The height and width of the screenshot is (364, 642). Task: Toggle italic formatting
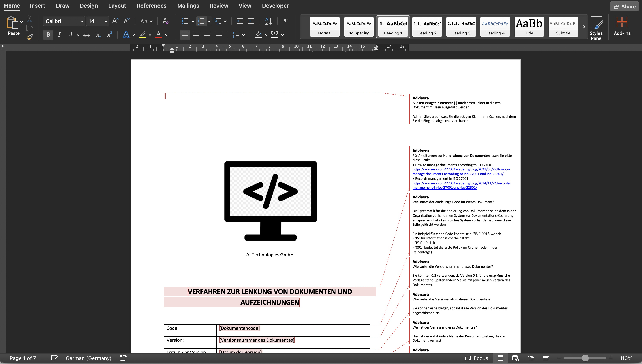click(59, 35)
